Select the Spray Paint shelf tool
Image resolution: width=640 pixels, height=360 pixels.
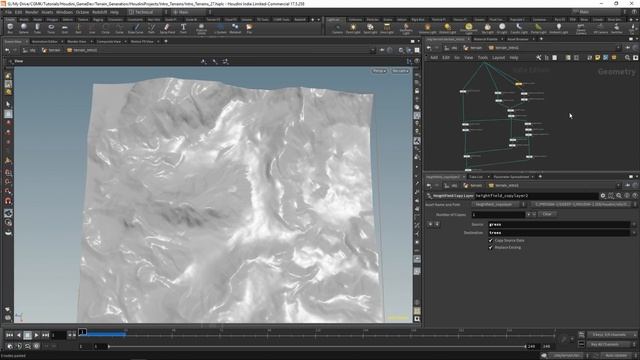(167, 28)
